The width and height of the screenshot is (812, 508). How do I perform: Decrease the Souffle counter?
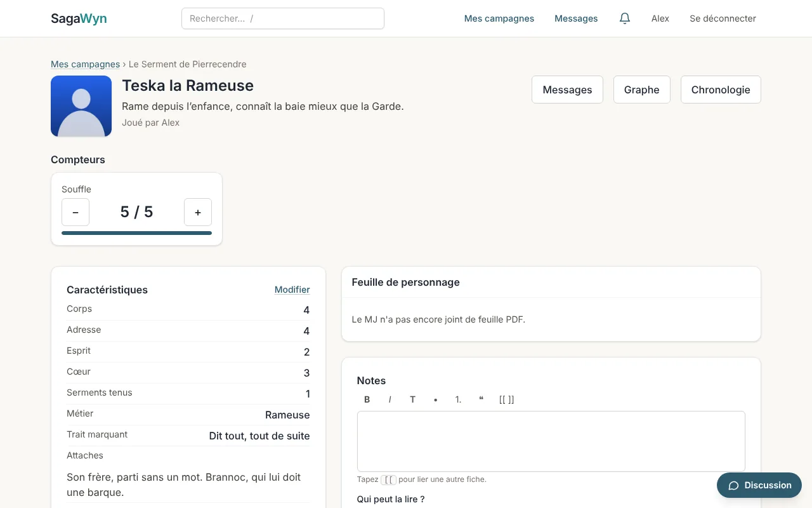75,212
